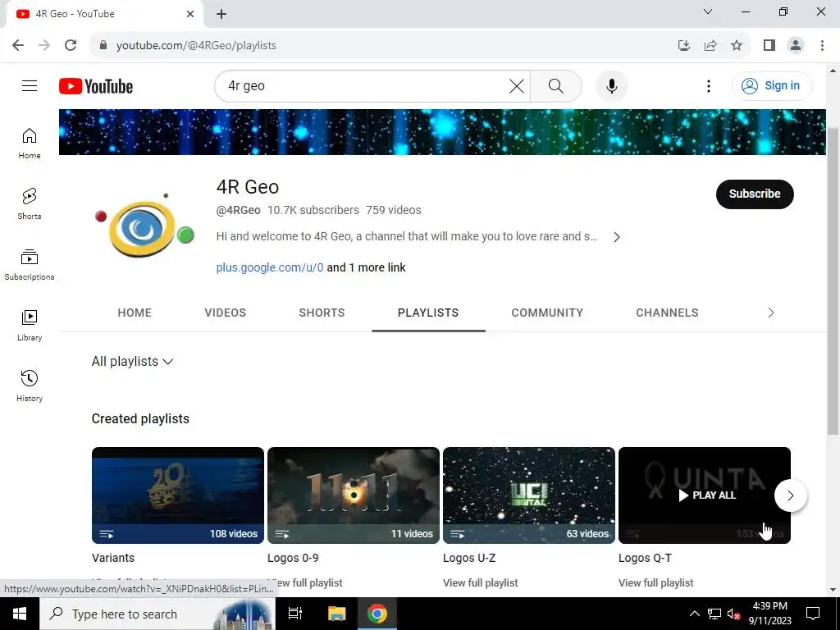Open the Chrome three-dot menu

point(822,45)
